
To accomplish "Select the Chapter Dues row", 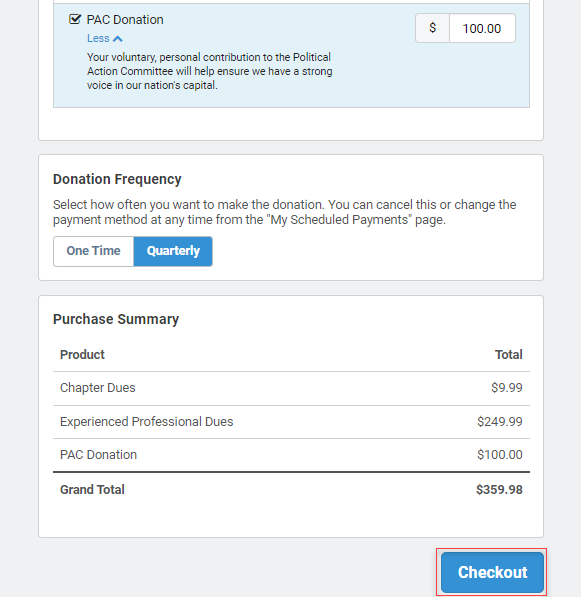I will 291,388.
